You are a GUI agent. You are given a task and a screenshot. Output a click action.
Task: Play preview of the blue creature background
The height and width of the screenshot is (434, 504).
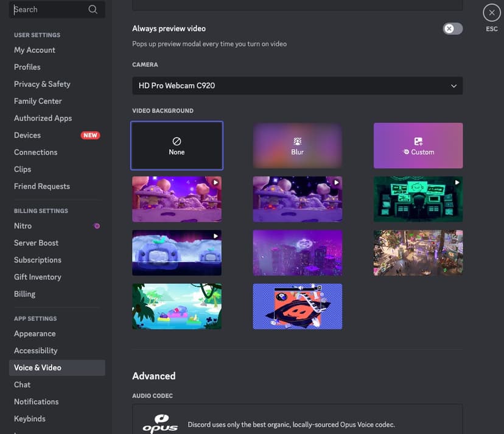[x=217, y=236]
